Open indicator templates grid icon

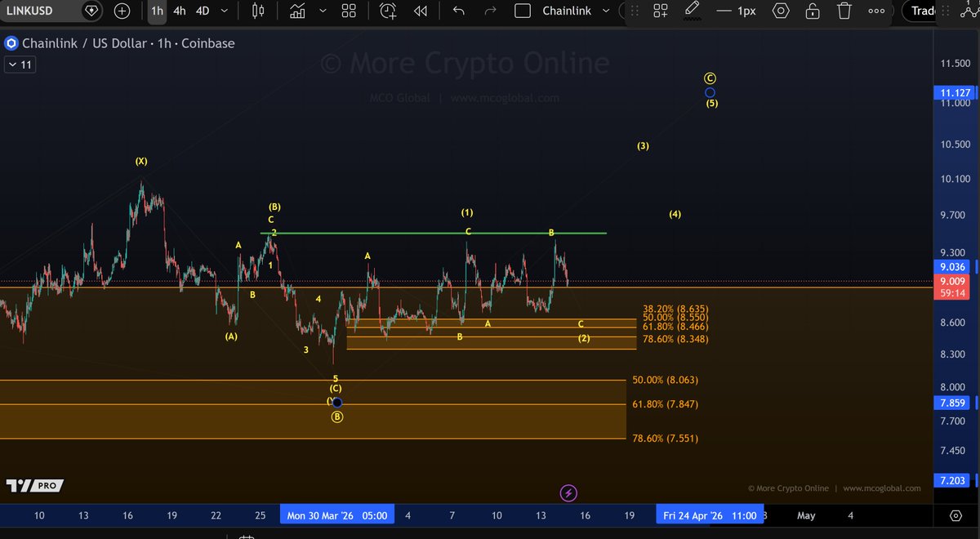[349, 11]
